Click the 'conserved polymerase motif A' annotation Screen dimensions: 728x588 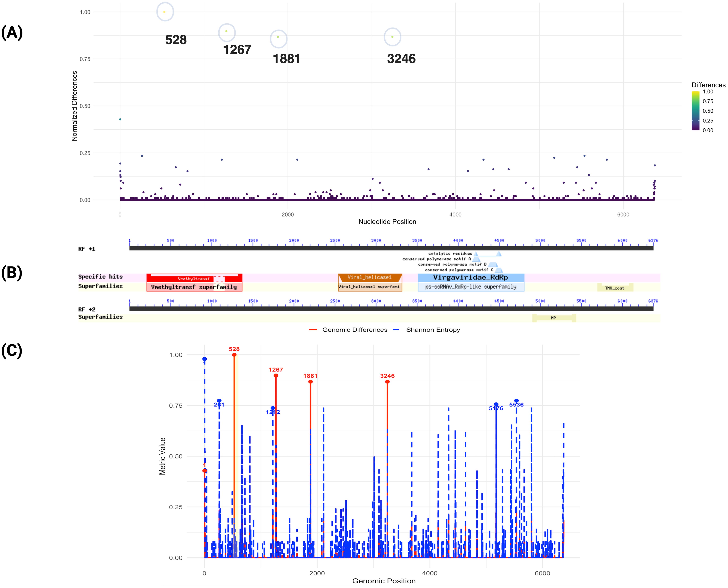(x=437, y=259)
